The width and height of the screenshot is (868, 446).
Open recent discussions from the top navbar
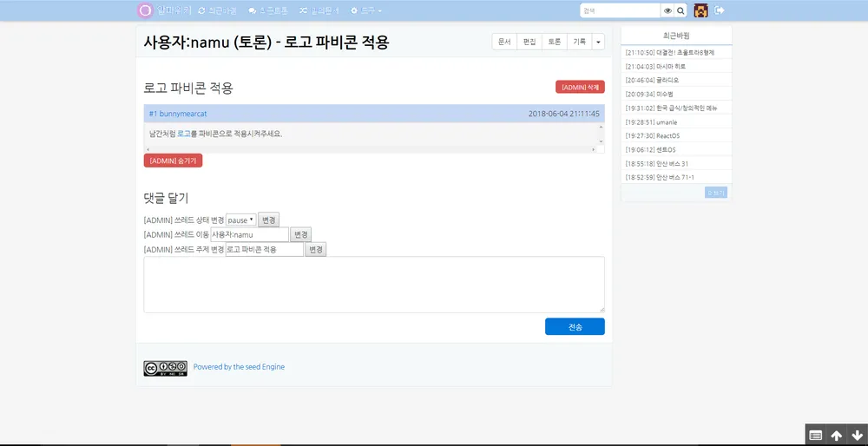pyautogui.click(x=268, y=10)
